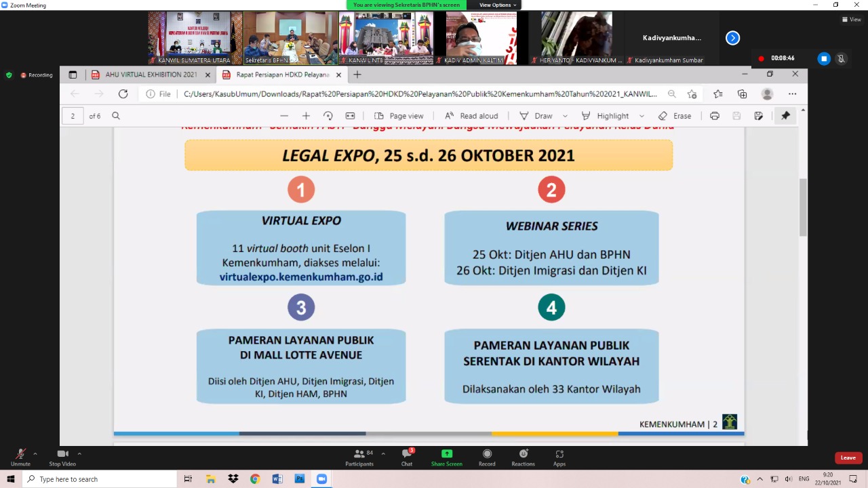Image resolution: width=868 pixels, height=488 pixels.
Task: Open Google Chrome from taskbar
Action: pyautogui.click(x=255, y=479)
